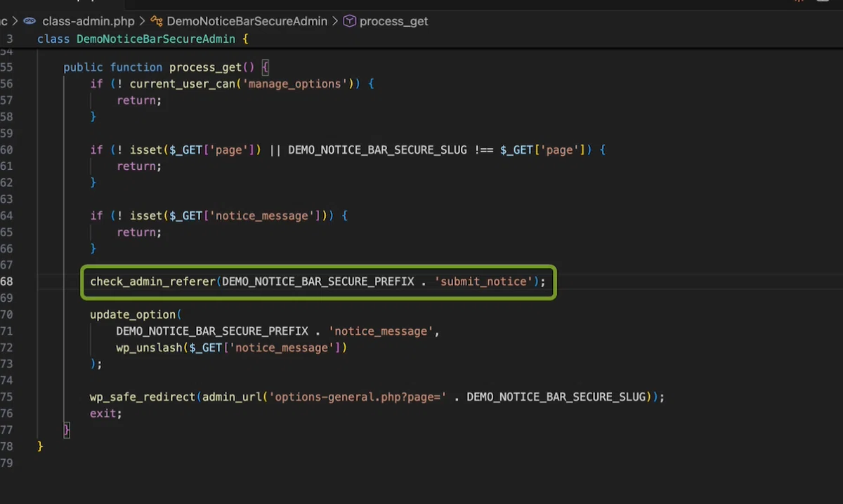
Task: Click the current_user_can function call
Action: pos(183,84)
